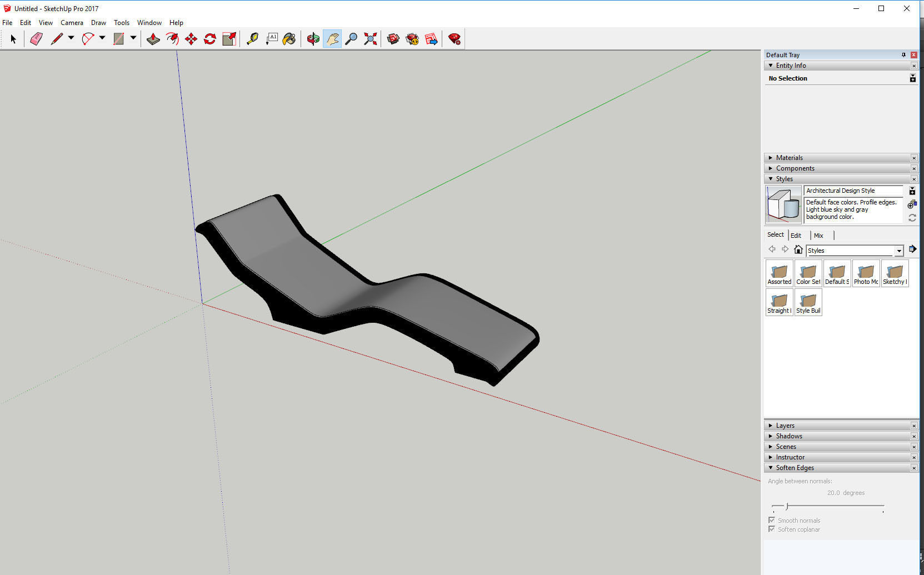Open the Rectangle tool dropdown arrow
This screenshot has width=924, height=575.
click(133, 38)
